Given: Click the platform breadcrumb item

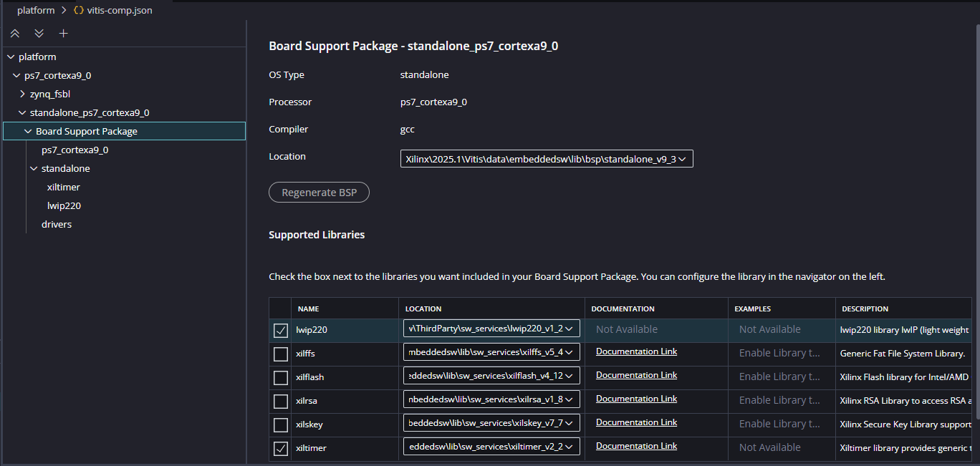Looking at the screenshot, I should (36, 11).
